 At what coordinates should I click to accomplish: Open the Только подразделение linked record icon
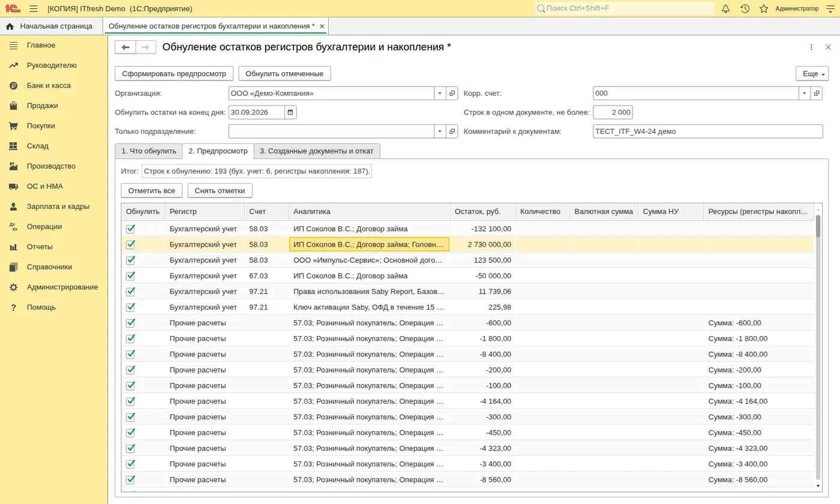tap(452, 131)
